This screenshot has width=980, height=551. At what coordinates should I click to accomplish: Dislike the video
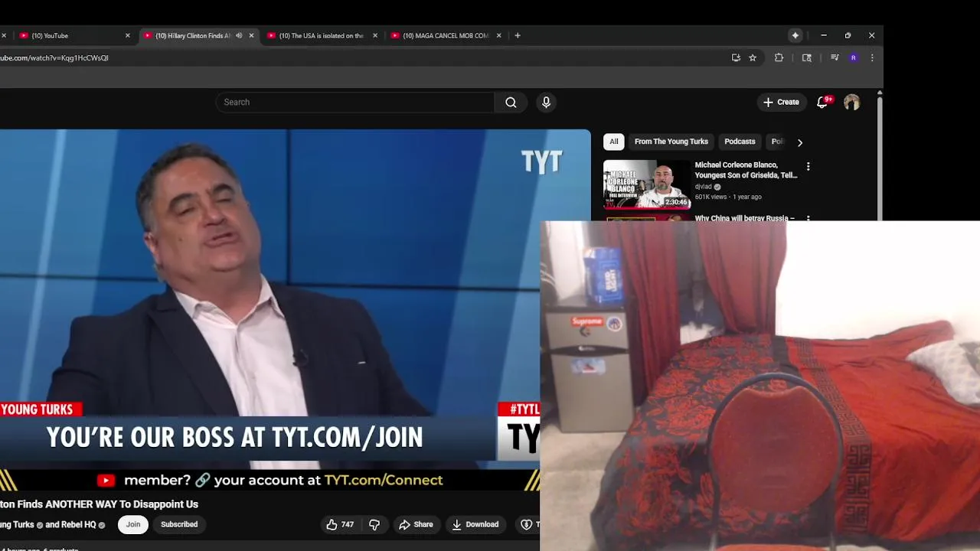374,524
